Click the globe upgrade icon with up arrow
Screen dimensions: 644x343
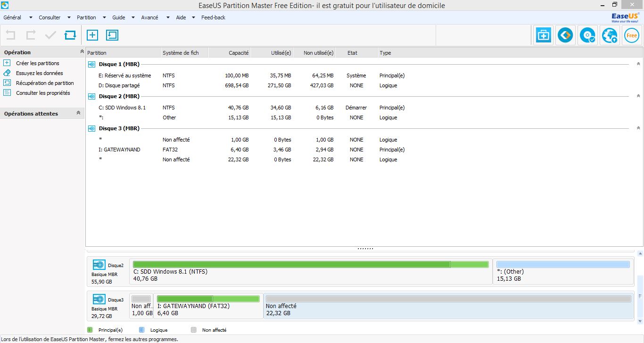click(x=610, y=35)
